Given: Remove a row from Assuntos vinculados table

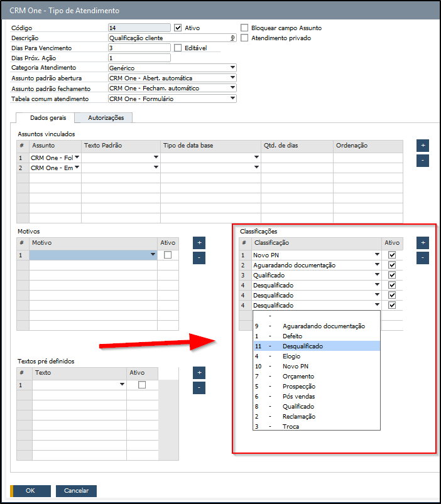Looking at the screenshot, I should click(x=423, y=160).
